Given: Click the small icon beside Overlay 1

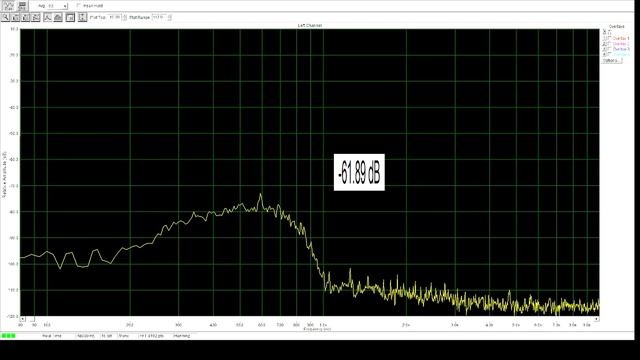Looking at the screenshot, I should point(604,38).
